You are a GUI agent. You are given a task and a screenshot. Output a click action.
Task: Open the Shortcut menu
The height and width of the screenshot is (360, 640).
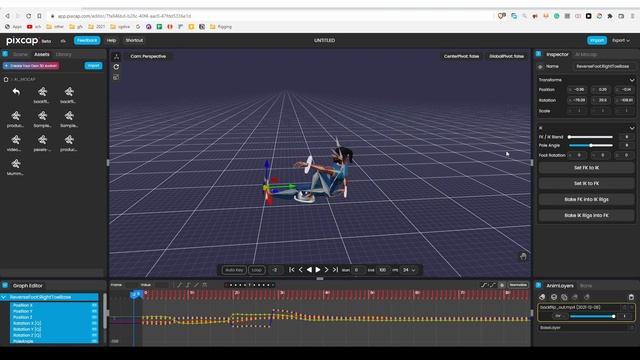134,40
